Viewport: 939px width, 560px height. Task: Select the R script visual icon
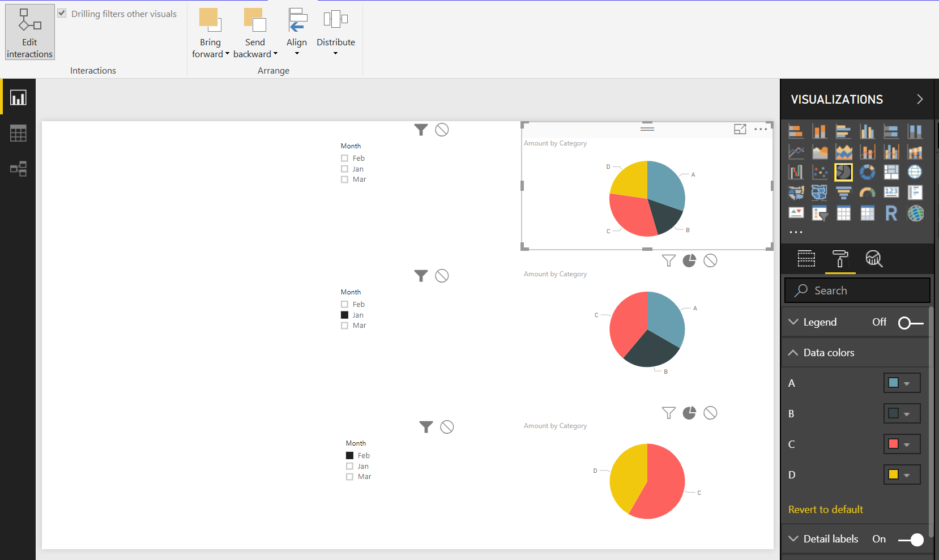click(x=891, y=213)
